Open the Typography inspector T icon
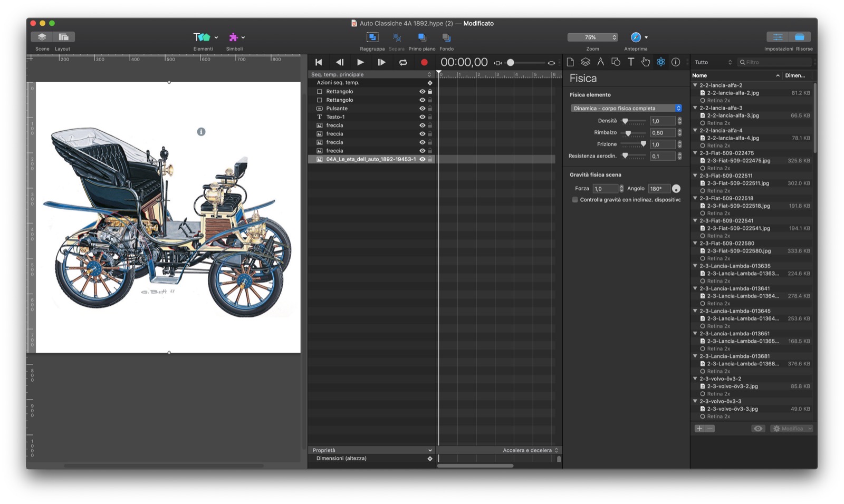The width and height of the screenshot is (844, 504). (x=630, y=62)
